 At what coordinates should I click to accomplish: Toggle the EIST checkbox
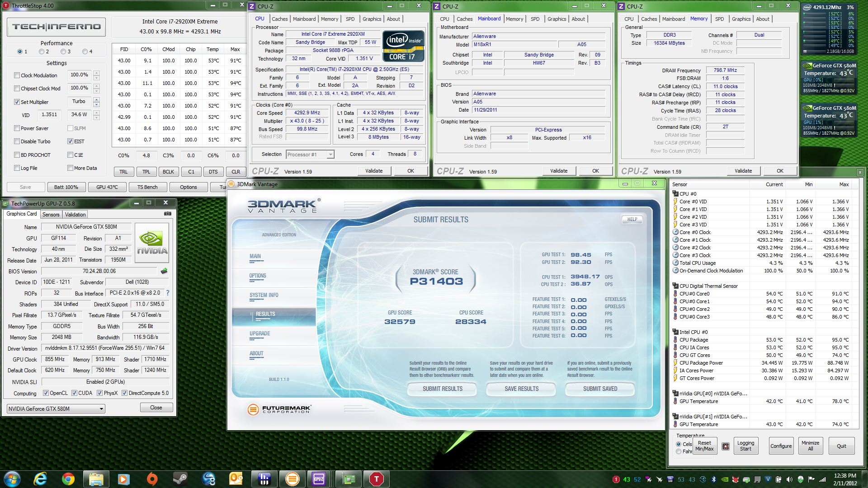[x=70, y=141]
